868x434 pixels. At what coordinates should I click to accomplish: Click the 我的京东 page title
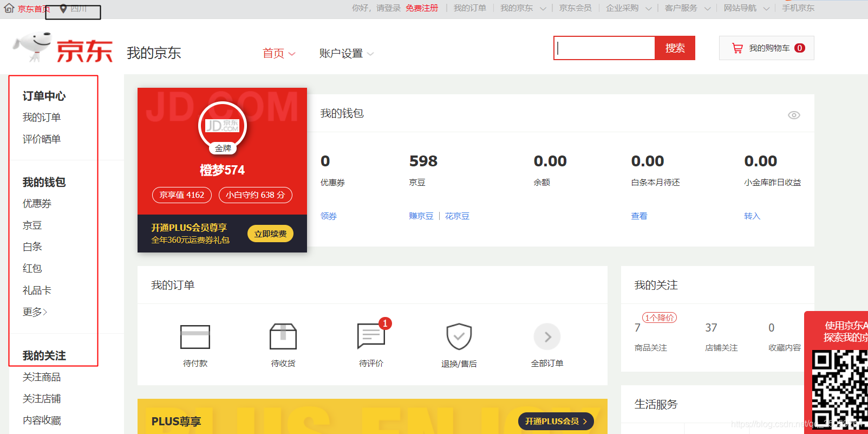click(154, 53)
